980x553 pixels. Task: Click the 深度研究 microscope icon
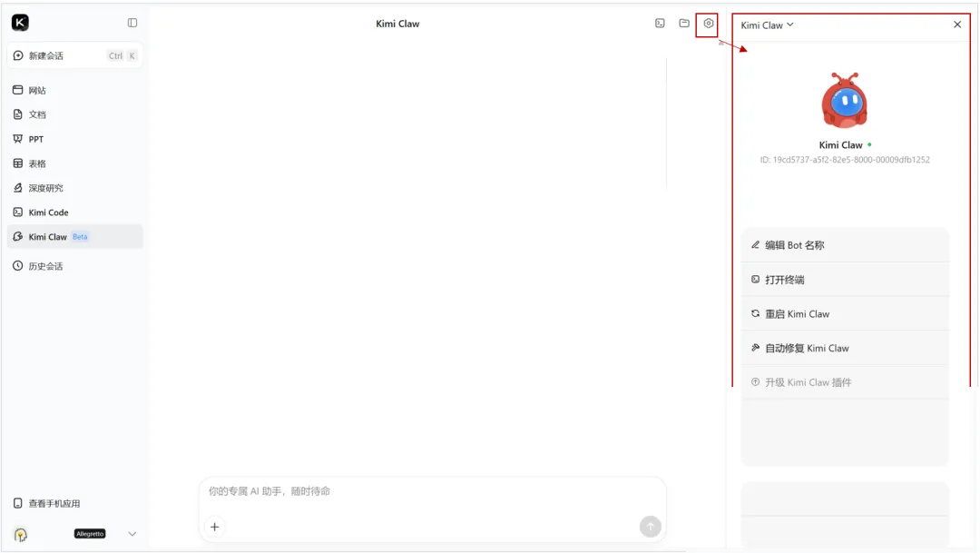pos(17,188)
